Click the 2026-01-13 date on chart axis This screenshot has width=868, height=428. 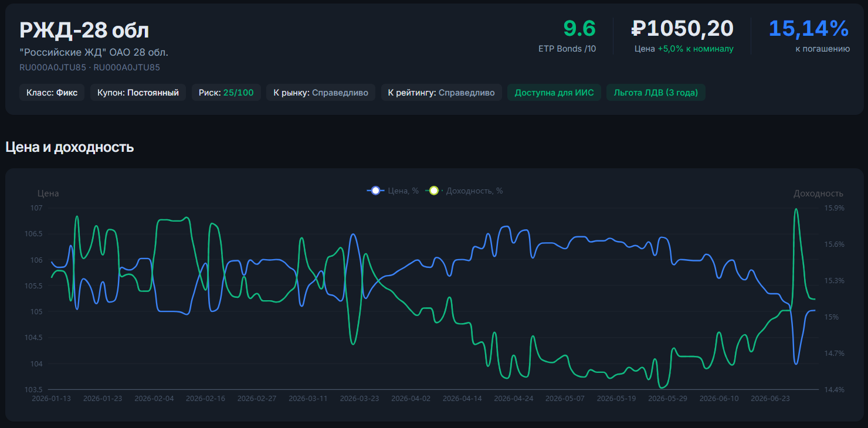pyautogui.click(x=52, y=399)
